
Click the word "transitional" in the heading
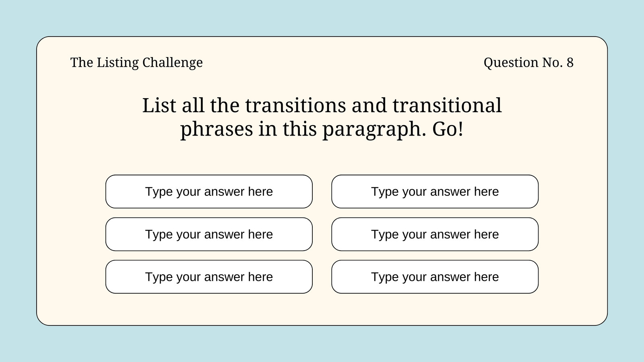[447, 105]
